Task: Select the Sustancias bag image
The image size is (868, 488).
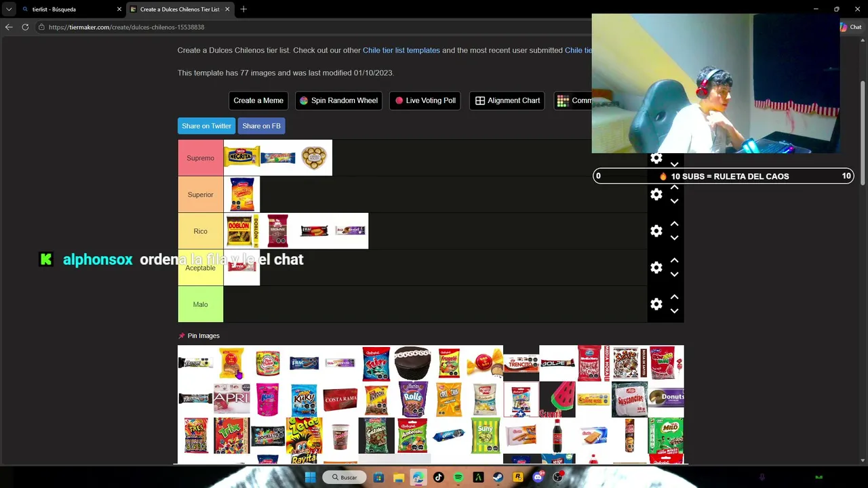Action: tap(629, 399)
